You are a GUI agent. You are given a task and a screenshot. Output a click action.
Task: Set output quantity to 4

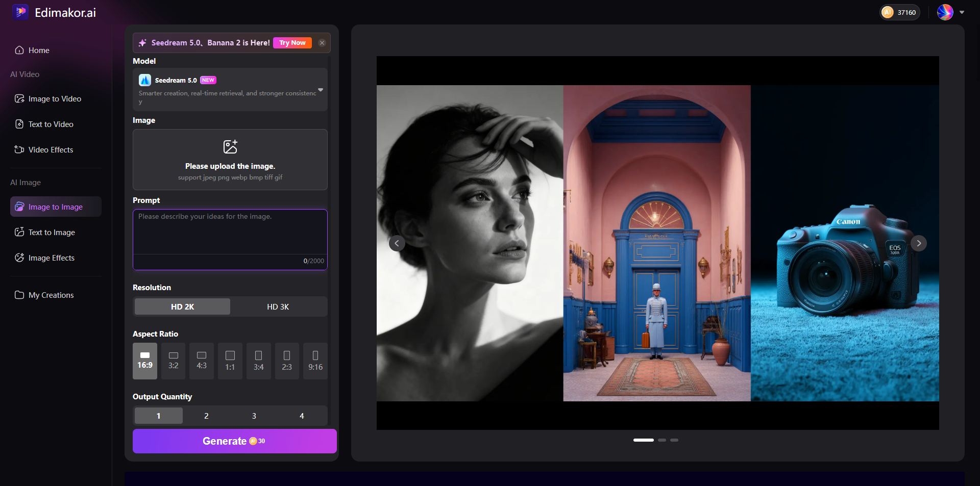click(x=302, y=416)
